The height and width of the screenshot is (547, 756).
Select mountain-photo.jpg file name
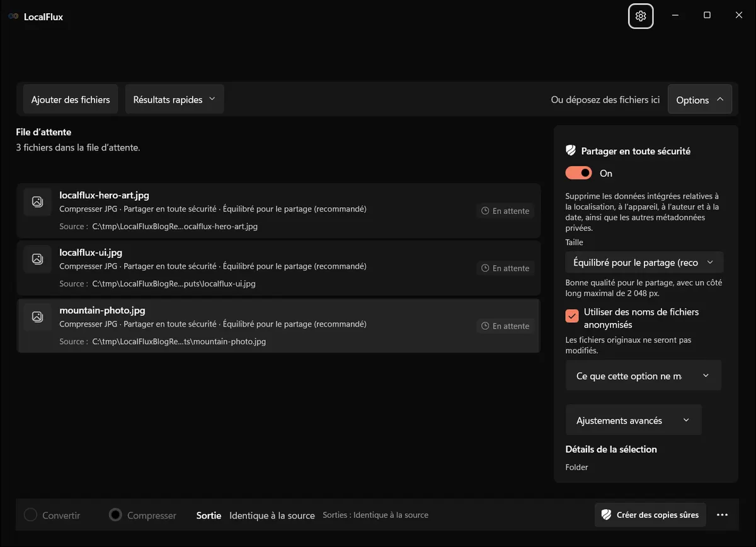click(102, 310)
